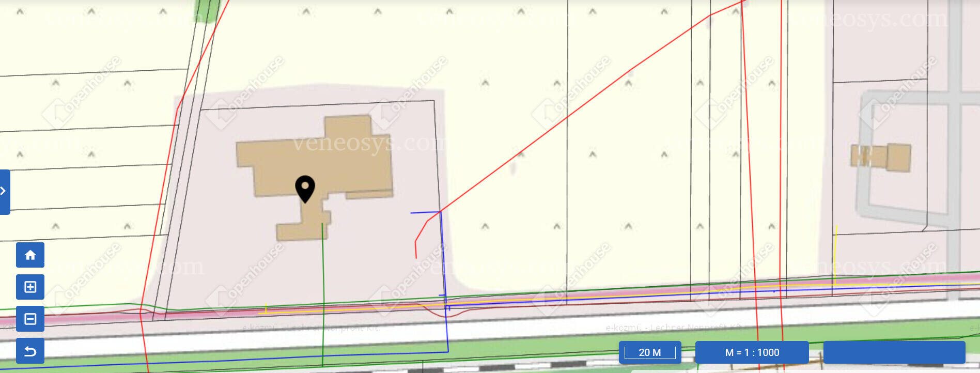Click the 20 M scale bar
980x373 pixels.
tap(650, 352)
